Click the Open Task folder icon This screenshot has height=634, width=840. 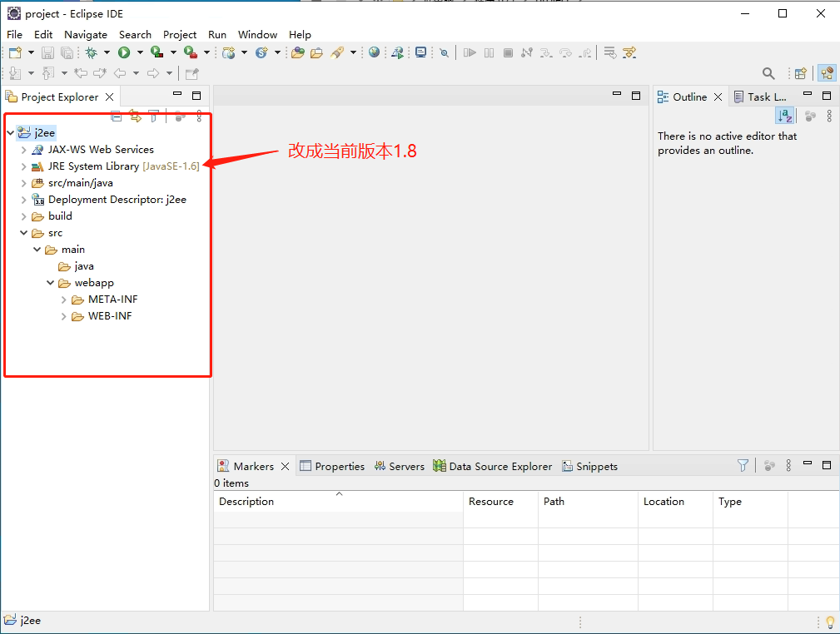tap(316, 52)
